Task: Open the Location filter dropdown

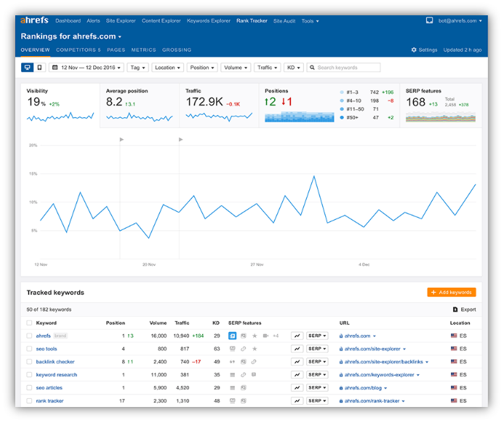Action: click(x=167, y=68)
